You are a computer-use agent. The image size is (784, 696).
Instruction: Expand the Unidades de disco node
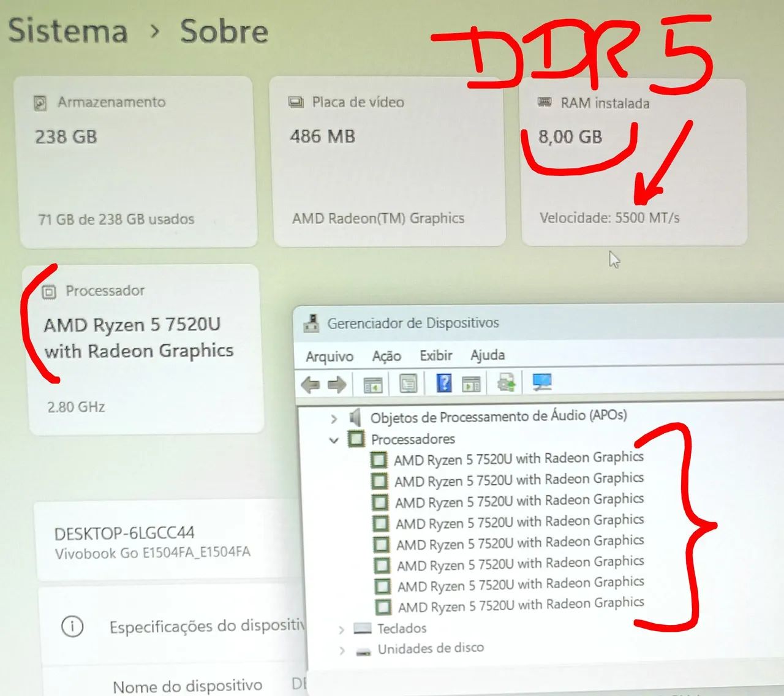tap(342, 650)
